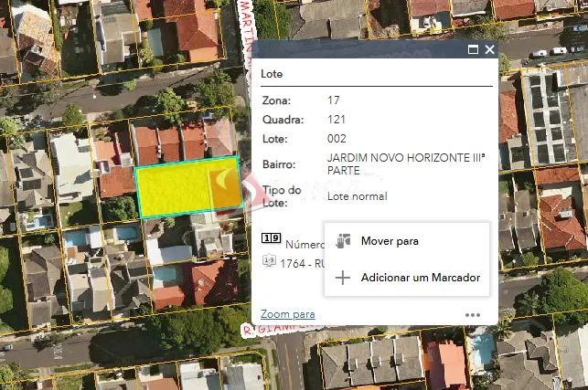The height and width of the screenshot is (390, 588).
Task: Click the Número label text
Action: (305, 245)
